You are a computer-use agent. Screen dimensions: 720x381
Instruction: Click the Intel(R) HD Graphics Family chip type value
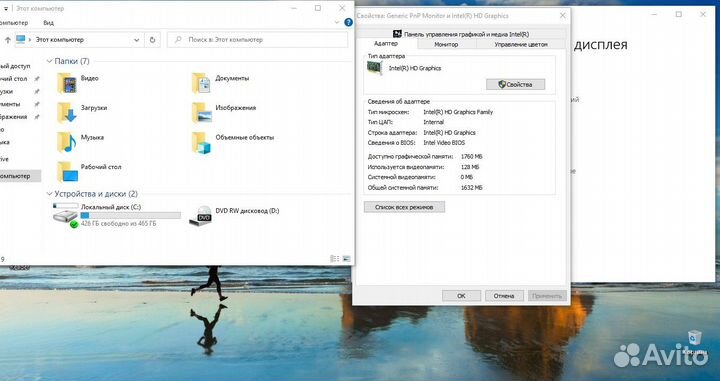click(458, 112)
